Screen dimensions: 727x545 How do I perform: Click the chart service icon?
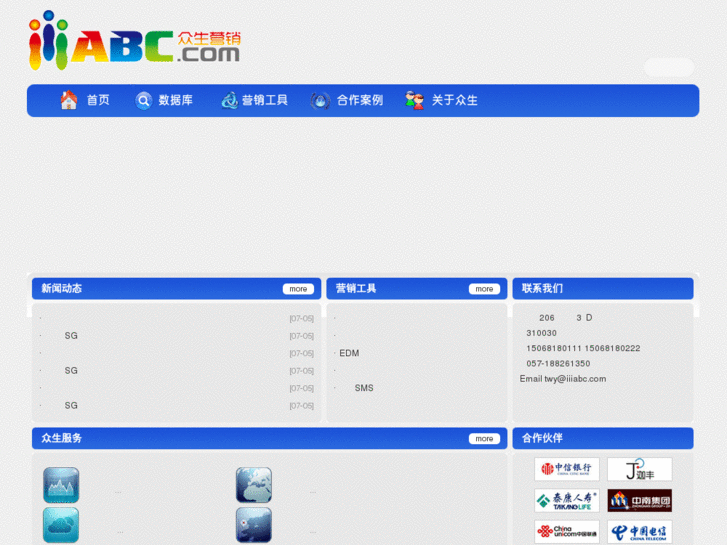[x=61, y=485]
